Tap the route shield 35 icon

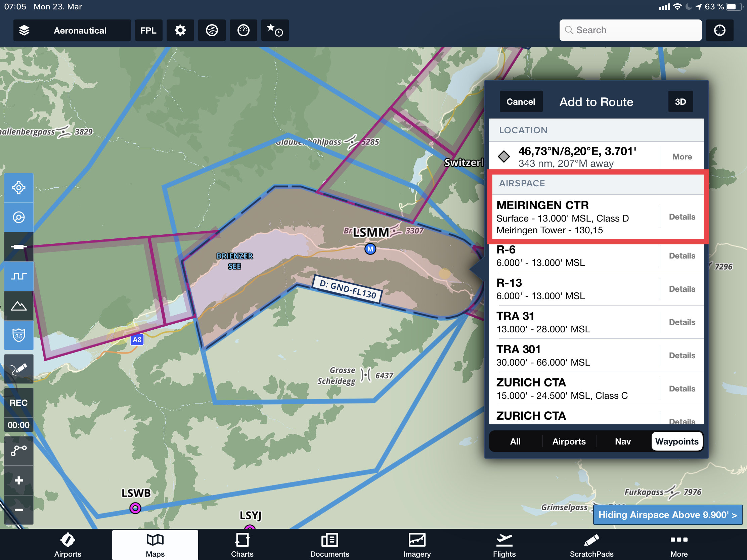coord(18,335)
